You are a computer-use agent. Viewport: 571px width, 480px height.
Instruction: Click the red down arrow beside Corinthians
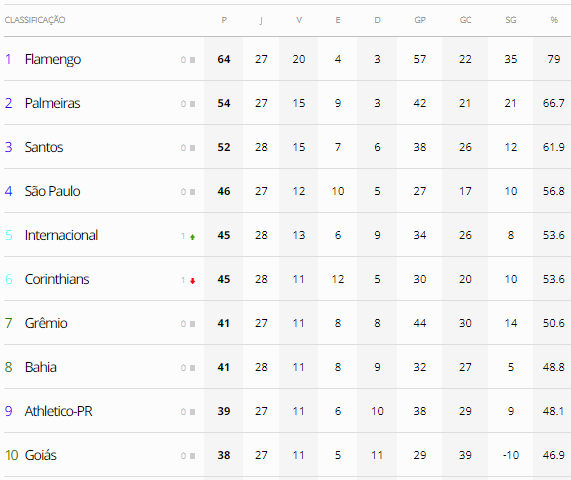pyautogui.click(x=193, y=281)
